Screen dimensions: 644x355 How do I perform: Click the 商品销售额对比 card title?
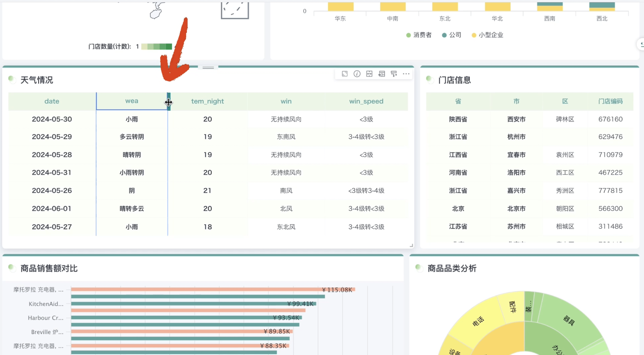point(49,268)
